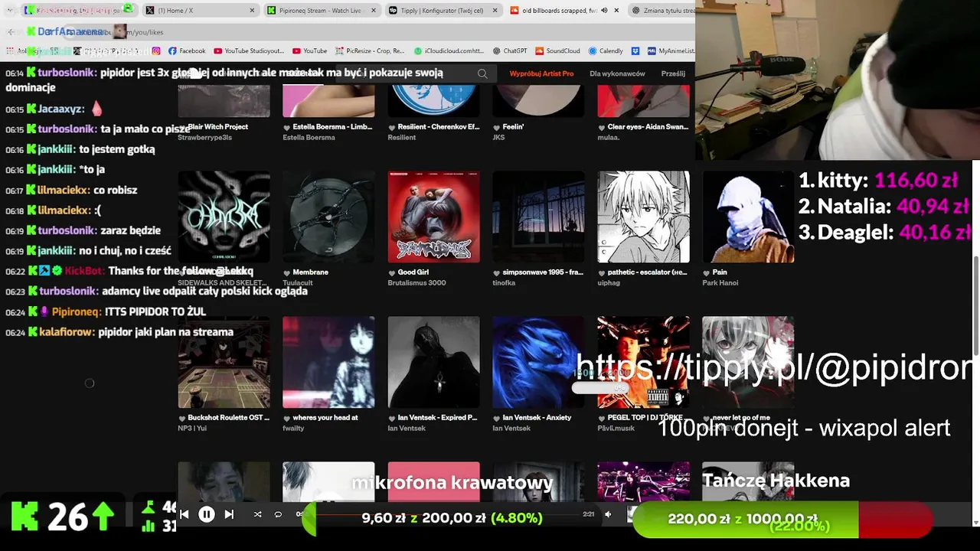
Task: Toggle heart next to Clear eyes- Aidan Swan
Action: click(602, 127)
